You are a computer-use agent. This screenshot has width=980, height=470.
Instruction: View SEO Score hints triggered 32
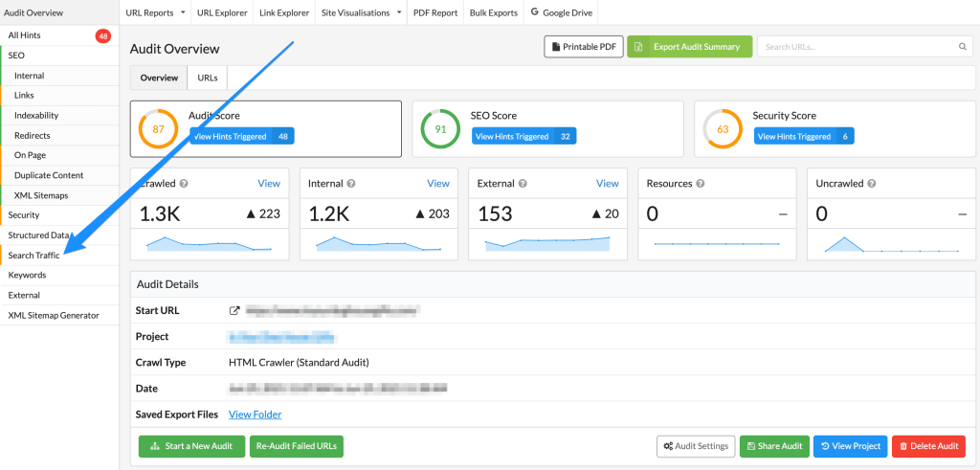point(523,136)
